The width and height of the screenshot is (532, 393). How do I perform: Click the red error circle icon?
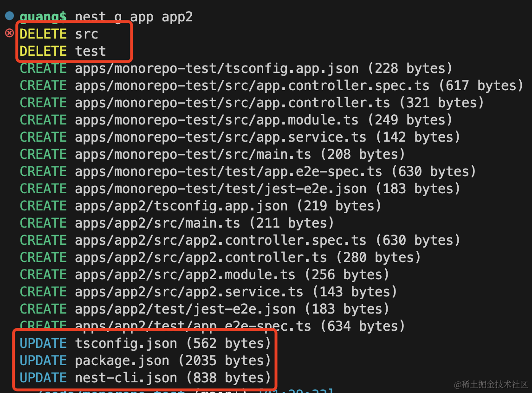click(9, 33)
